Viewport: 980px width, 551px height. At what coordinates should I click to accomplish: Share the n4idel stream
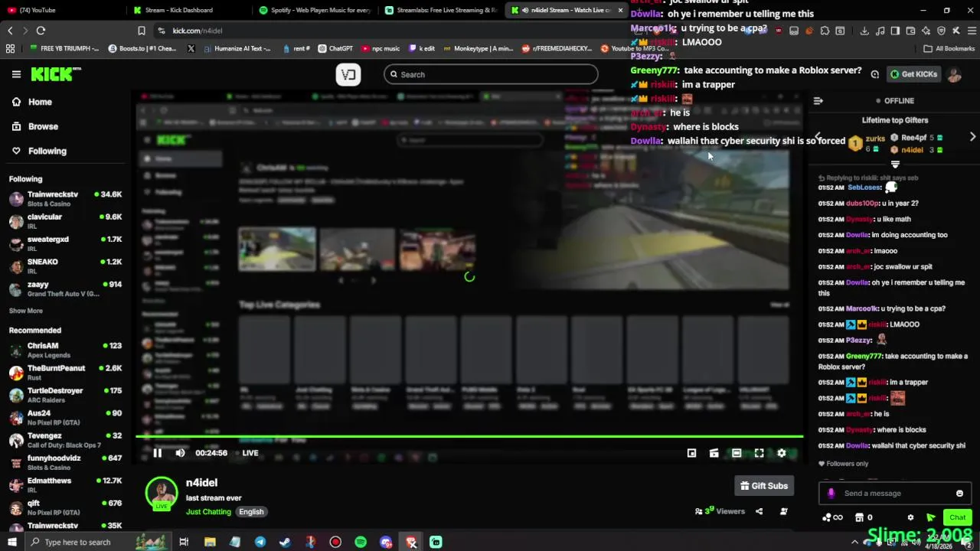click(x=759, y=511)
